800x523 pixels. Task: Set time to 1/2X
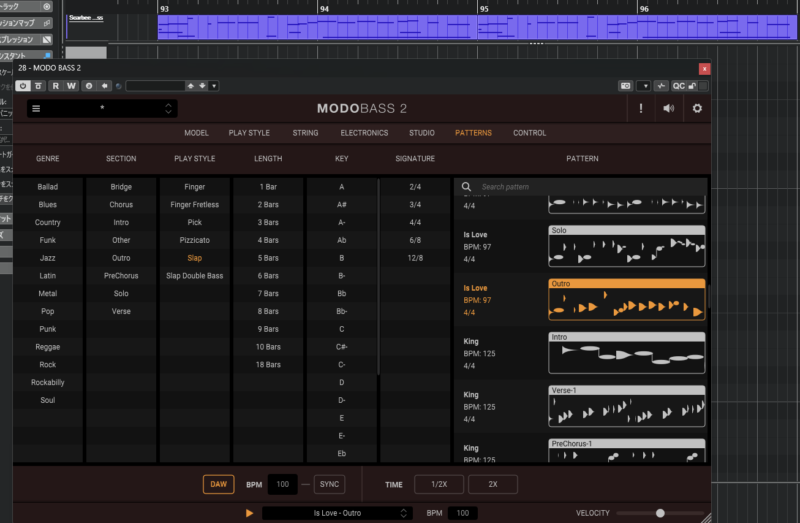pyautogui.click(x=439, y=484)
